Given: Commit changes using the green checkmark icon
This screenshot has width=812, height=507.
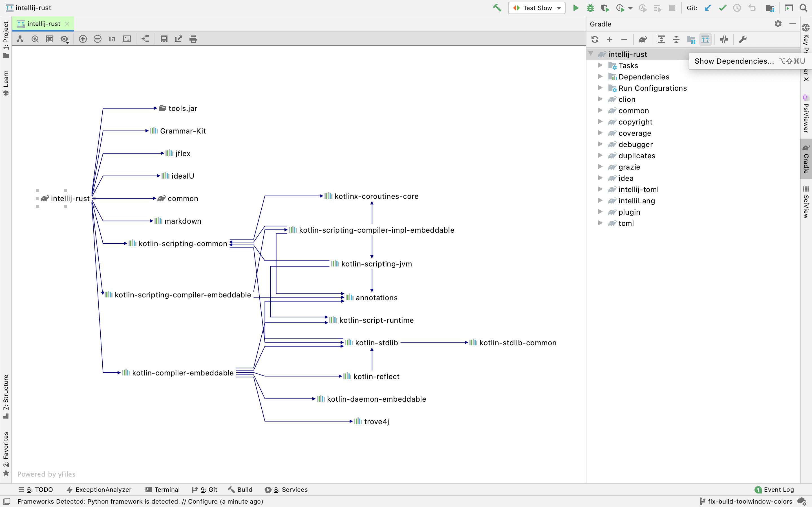Looking at the screenshot, I should [x=722, y=8].
